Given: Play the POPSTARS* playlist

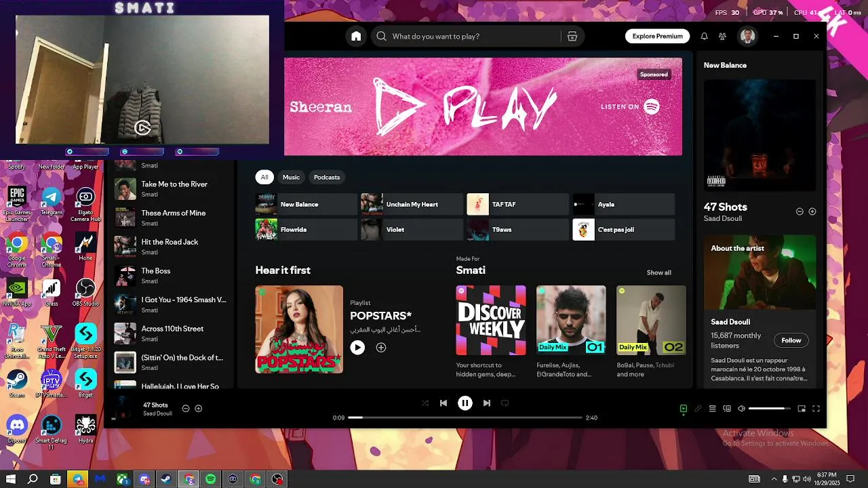Looking at the screenshot, I should coord(357,347).
